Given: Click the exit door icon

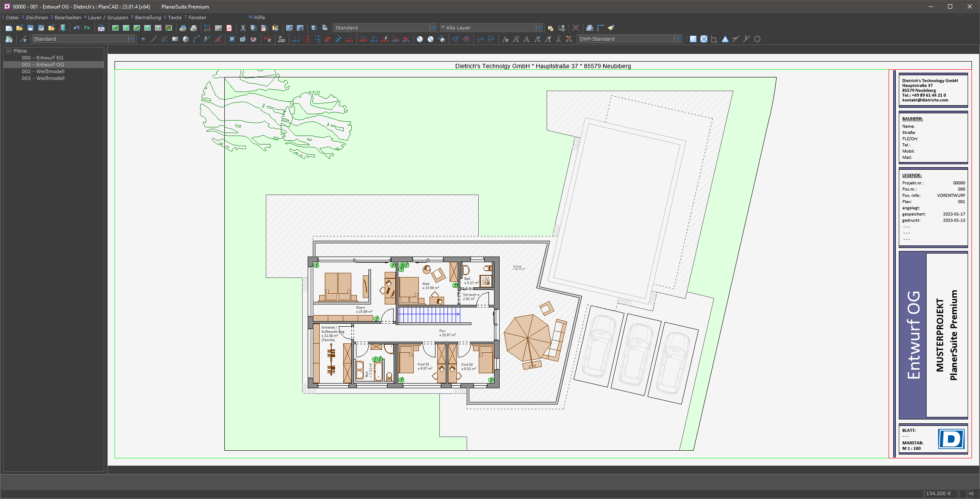Looking at the screenshot, I should click(62, 28).
